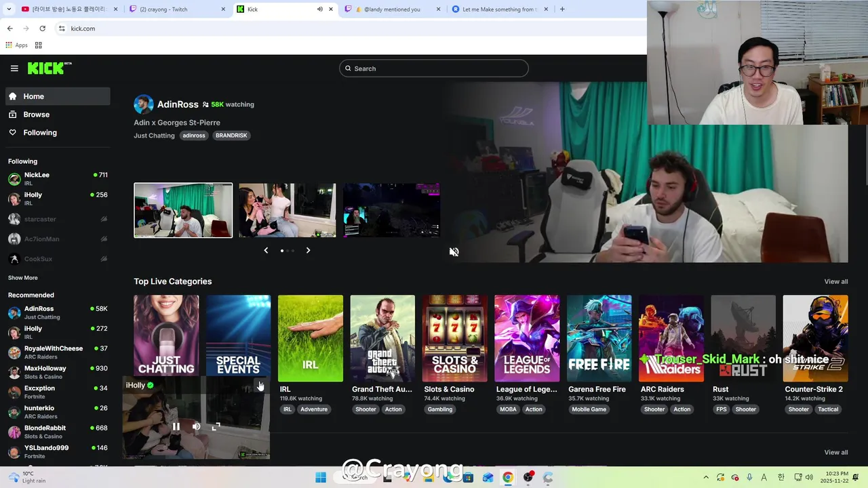Open the Just Chatting category card
The width and height of the screenshot is (868, 488).
coord(166,335)
